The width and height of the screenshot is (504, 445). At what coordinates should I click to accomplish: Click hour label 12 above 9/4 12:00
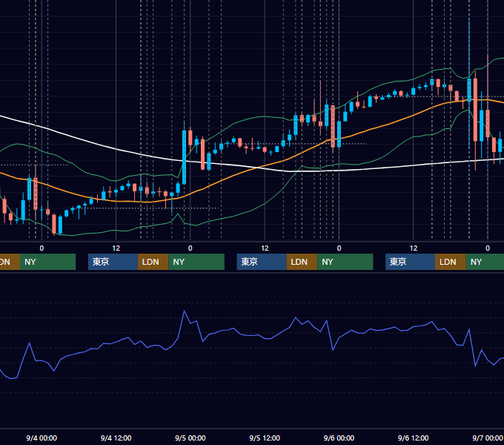[116, 248]
